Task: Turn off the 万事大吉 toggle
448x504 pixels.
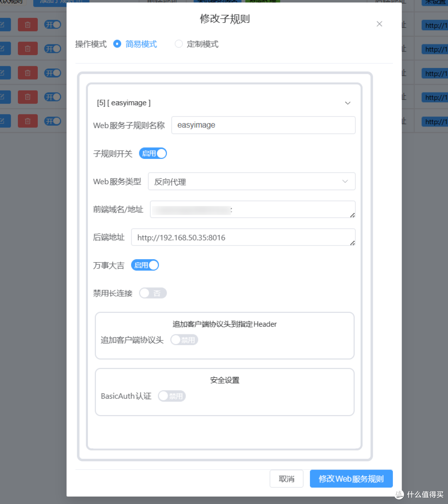Action: (x=145, y=265)
